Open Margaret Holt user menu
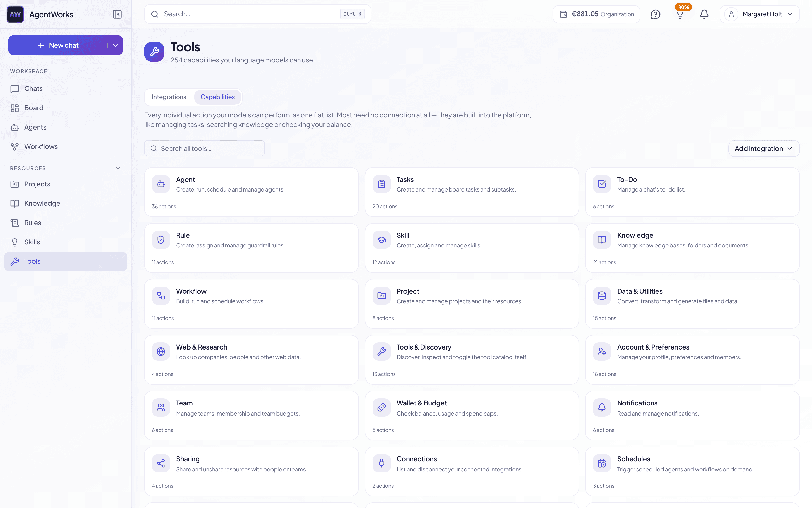Viewport: 812px width, 508px height. (x=759, y=14)
